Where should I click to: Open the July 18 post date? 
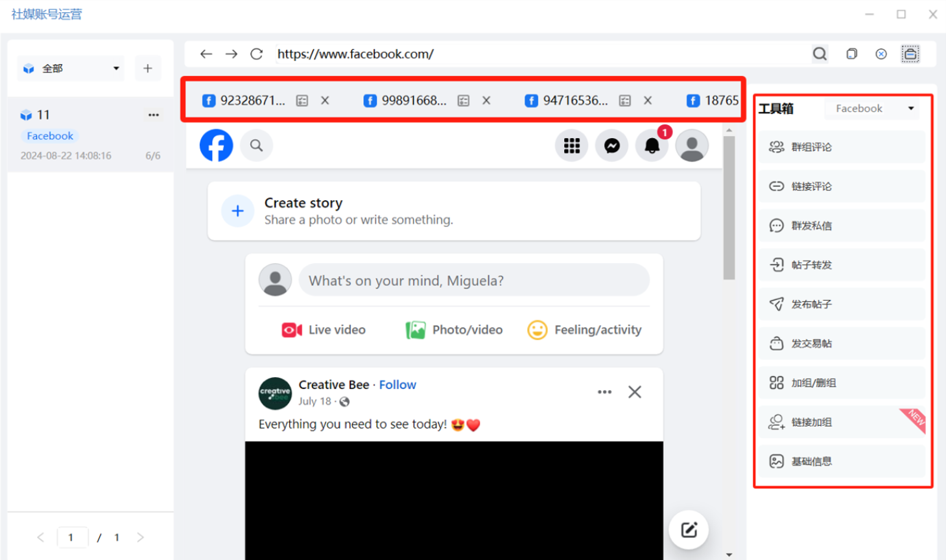coord(314,401)
